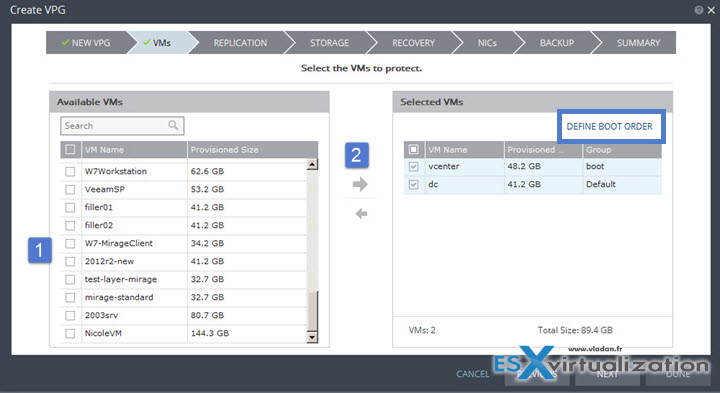The width and height of the screenshot is (720, 393).
Task: Toggle select-all checkbox in Selected VMs header
Action: [x=413, y=150]
